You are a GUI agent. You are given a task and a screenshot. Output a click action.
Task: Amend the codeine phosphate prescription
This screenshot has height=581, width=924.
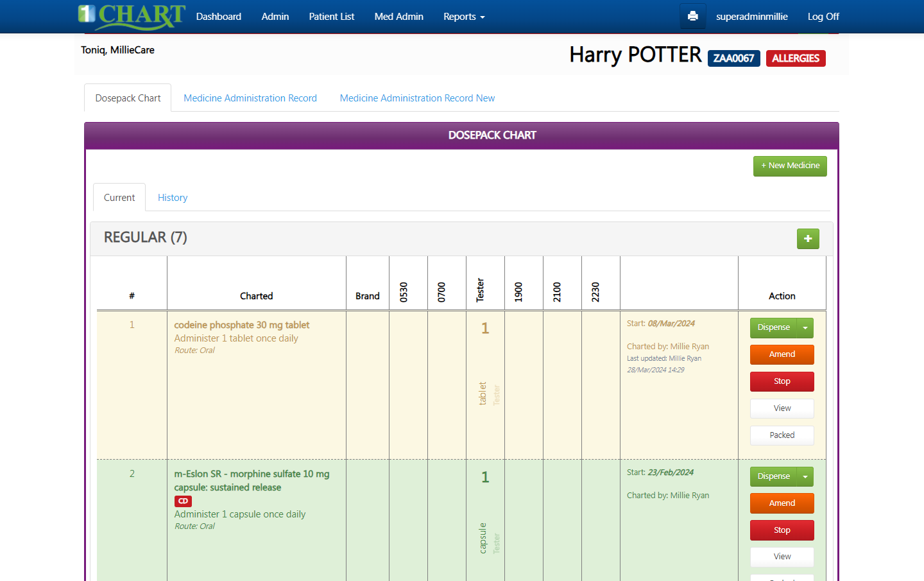click(x=782, y=354)
